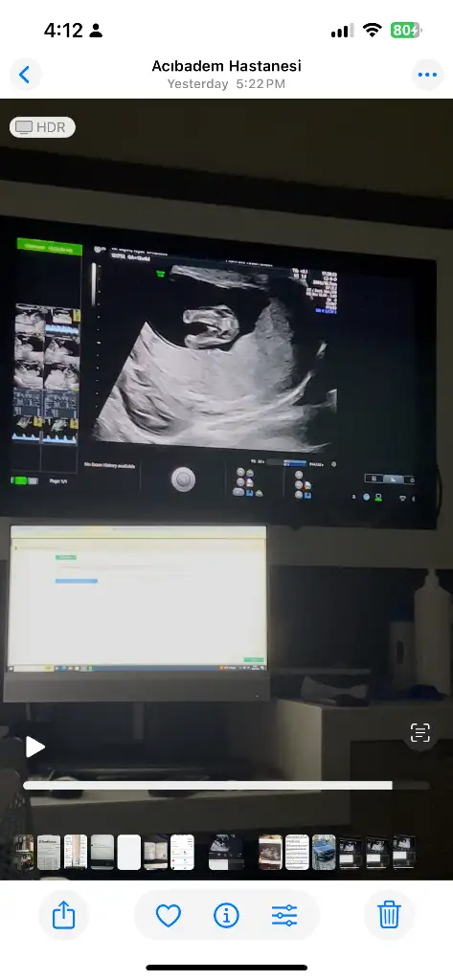Viewport: 453px width, 980px height.
Task: Open the blank white thumbnail in the strip
Action: [129, 852]
